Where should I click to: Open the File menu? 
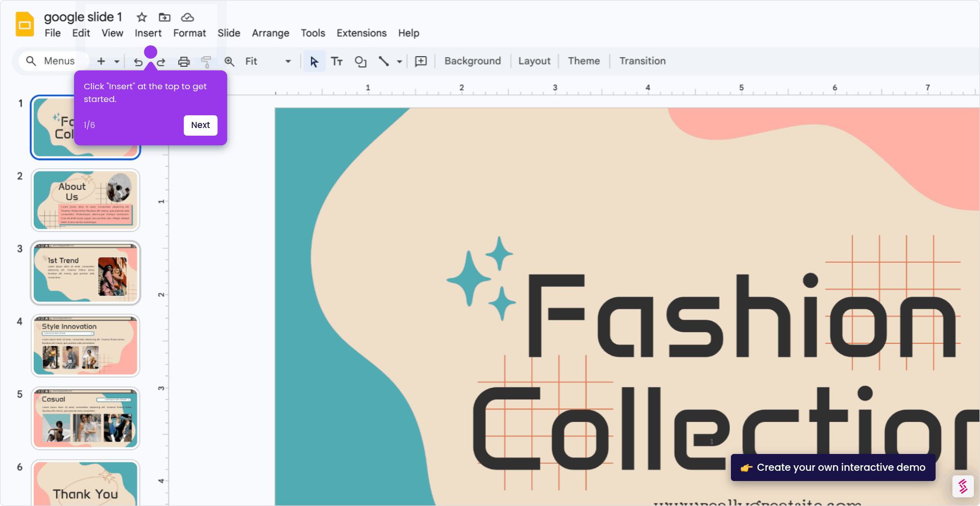point(53,33)
